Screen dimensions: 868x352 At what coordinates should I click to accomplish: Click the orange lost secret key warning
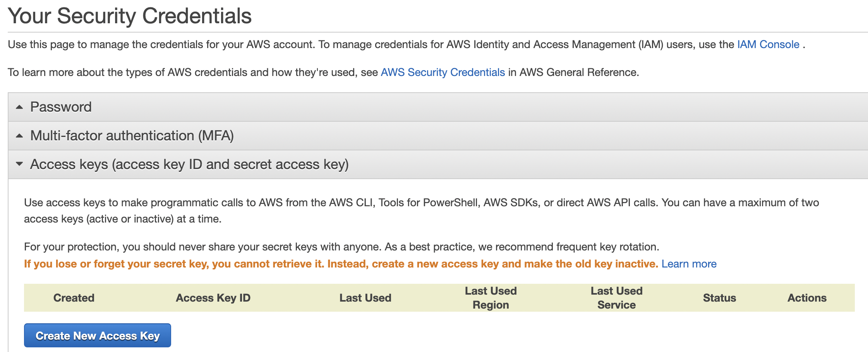341,264
